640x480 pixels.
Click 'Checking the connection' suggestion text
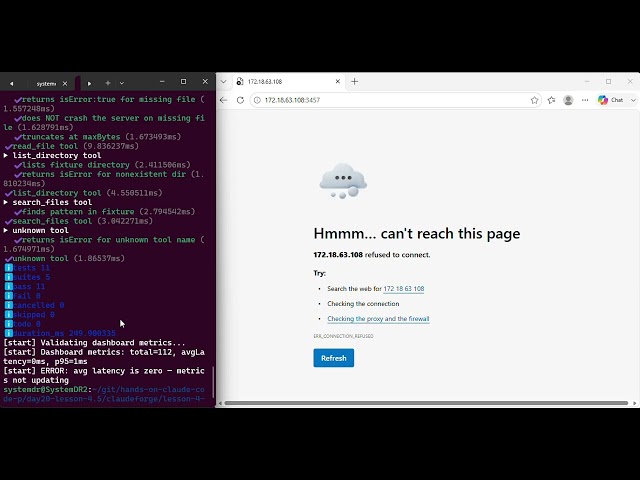363,304
